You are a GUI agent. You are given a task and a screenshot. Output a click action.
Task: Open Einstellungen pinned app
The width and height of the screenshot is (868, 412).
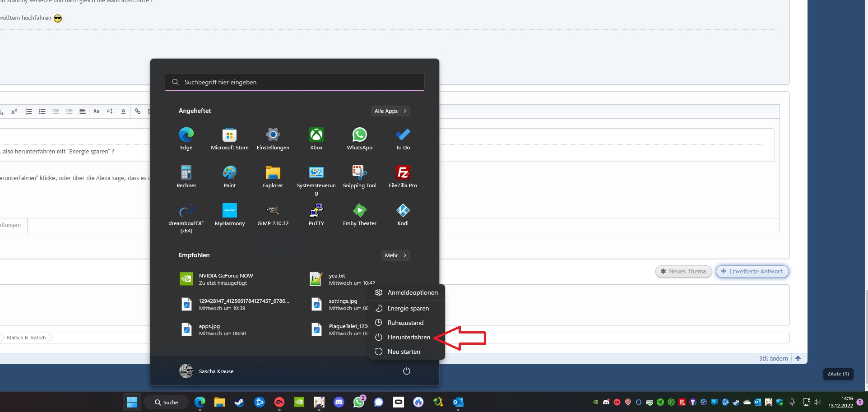pos(273,139)
